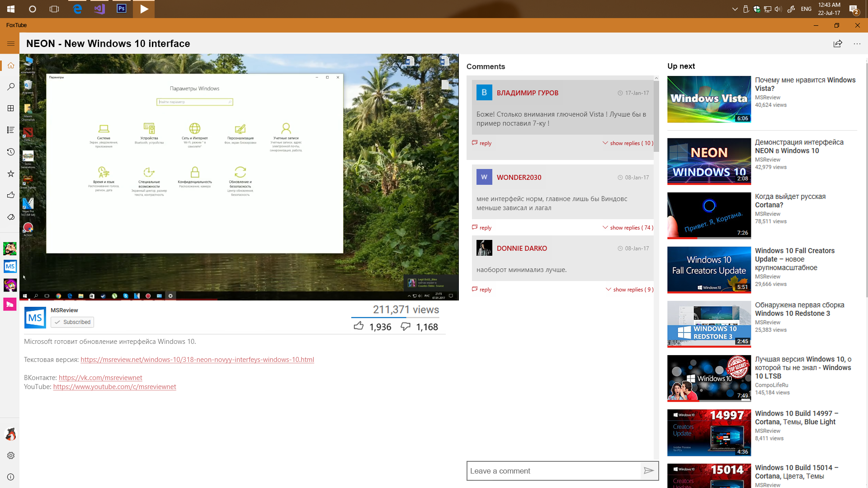Show 74 replies on WONDER2030 comment
This screenshot has height=488, width=868.
pyautogui.click(x=628, y=228)
